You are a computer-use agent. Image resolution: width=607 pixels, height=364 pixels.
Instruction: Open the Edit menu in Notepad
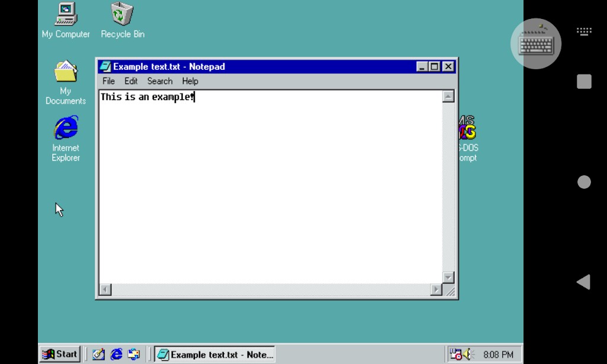tap(131, 81)
